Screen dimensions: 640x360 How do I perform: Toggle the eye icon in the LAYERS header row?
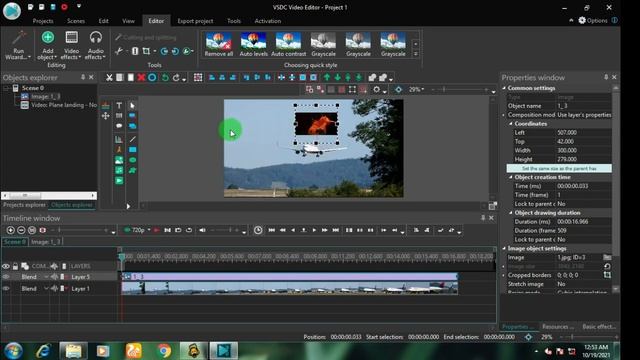(x=6, y=266)
